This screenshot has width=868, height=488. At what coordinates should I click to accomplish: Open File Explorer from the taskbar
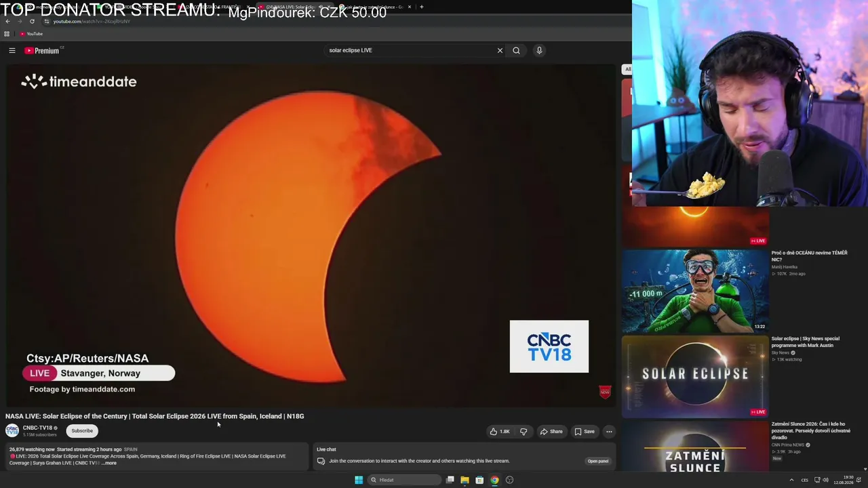point(465,480)
